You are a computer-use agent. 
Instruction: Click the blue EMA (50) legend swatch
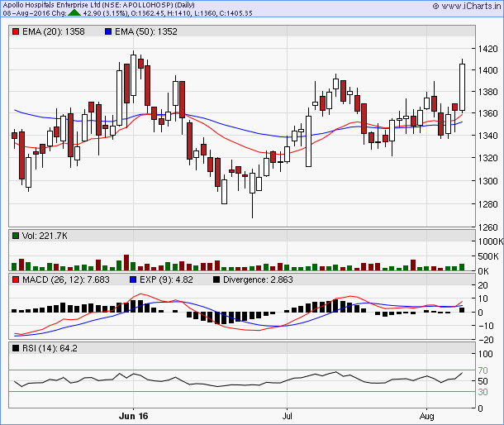coord(108,31)
